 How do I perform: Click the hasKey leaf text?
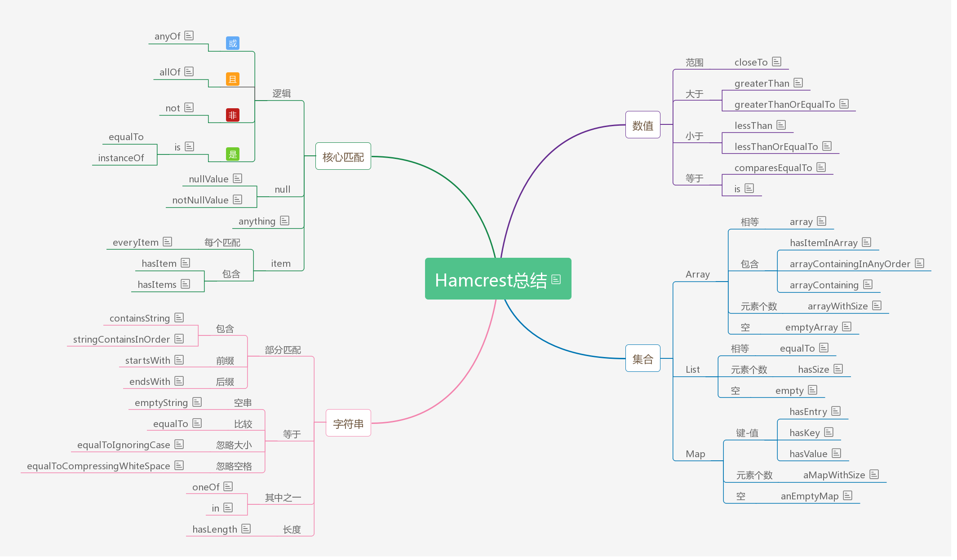coord(805,433)
